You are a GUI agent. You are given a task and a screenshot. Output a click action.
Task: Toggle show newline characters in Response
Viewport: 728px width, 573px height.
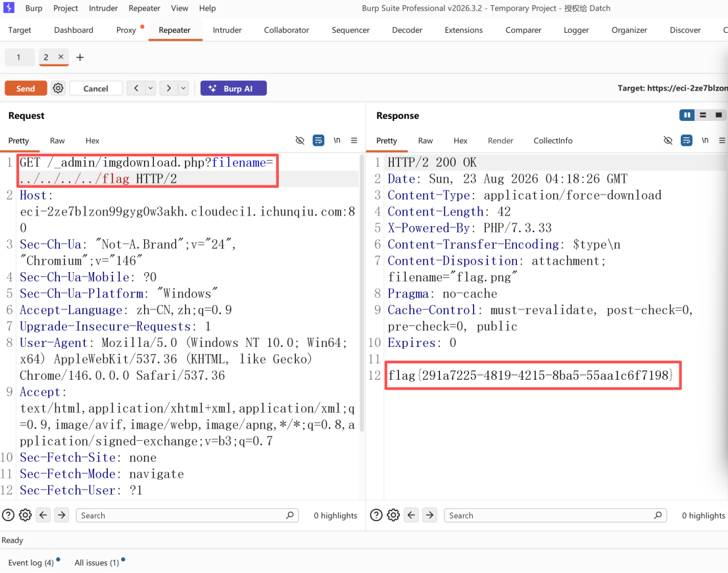pyautogui.click(x=705, y=140)
